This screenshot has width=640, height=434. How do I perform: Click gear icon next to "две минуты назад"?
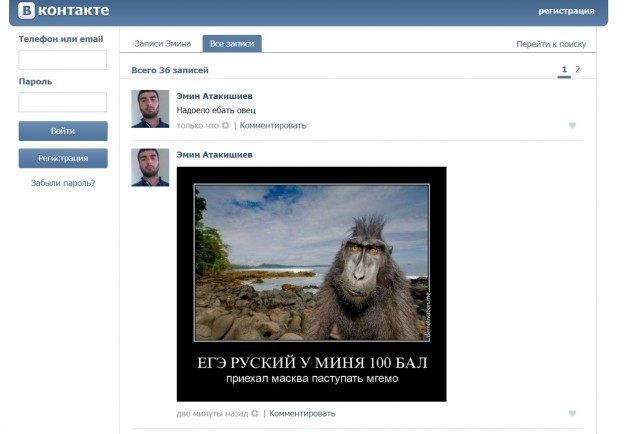click(255, 413)
